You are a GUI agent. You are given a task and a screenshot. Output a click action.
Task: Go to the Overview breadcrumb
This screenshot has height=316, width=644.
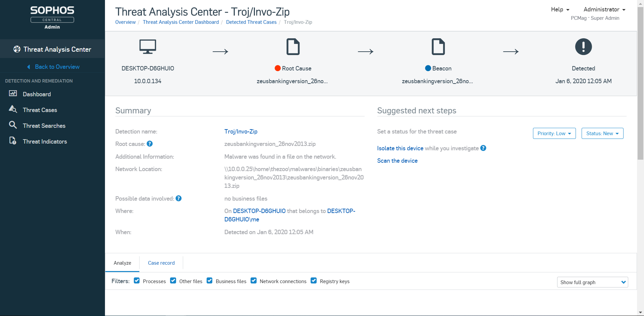coord(125,22)
